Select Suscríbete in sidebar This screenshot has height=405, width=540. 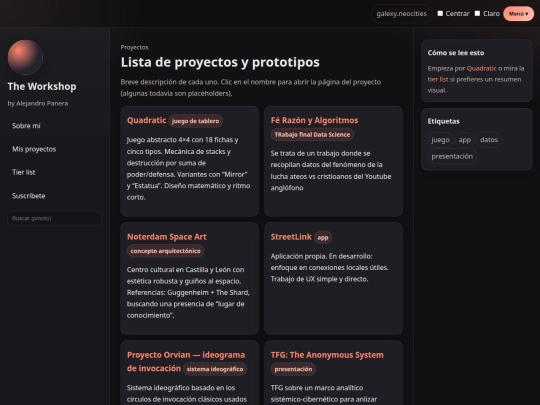29,196
